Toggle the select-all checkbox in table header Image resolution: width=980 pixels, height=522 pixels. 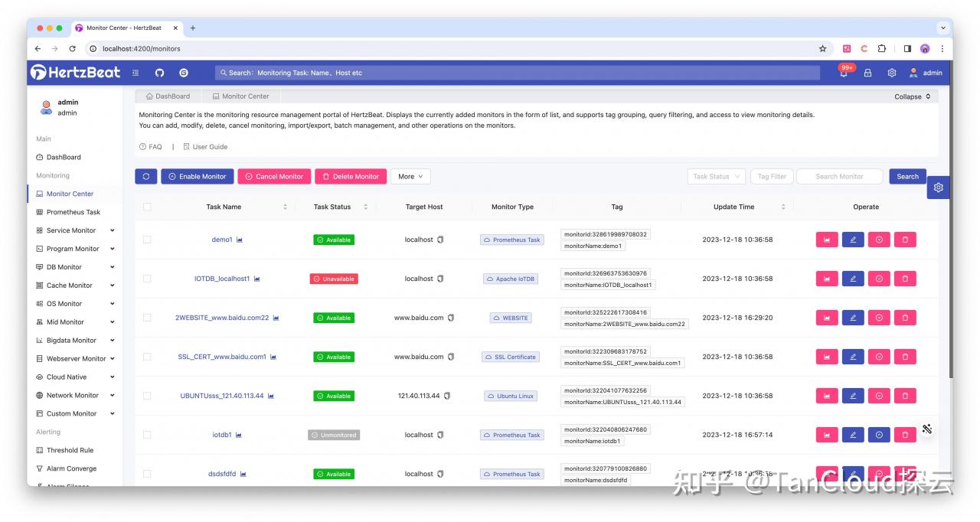pyautogui.click(x=147, y=207)
